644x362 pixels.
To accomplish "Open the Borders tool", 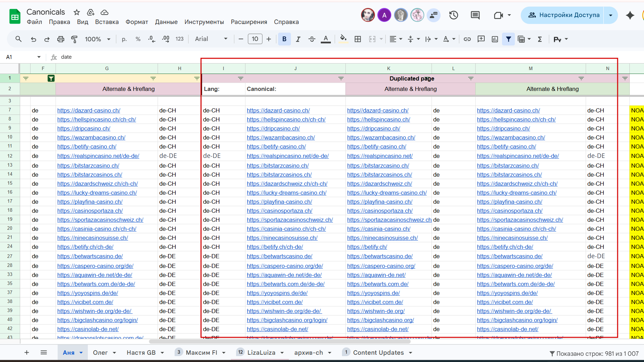I will (x=358, y=39).
